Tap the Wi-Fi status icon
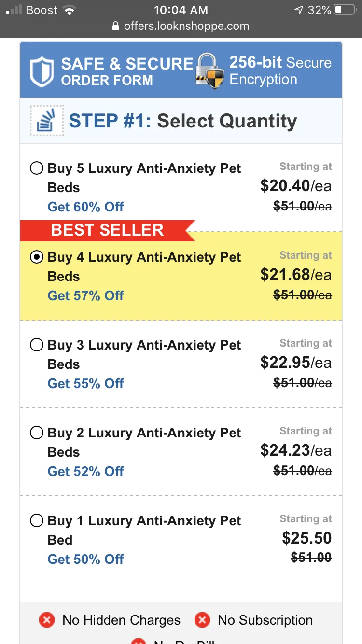The width and height of the screenshot is (362, 644). click(70, 10)
